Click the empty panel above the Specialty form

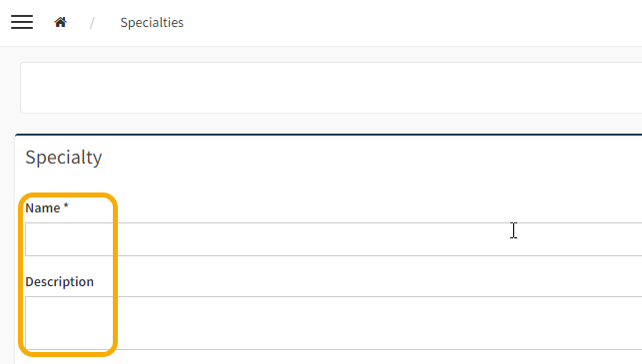[x=330, y=88]
